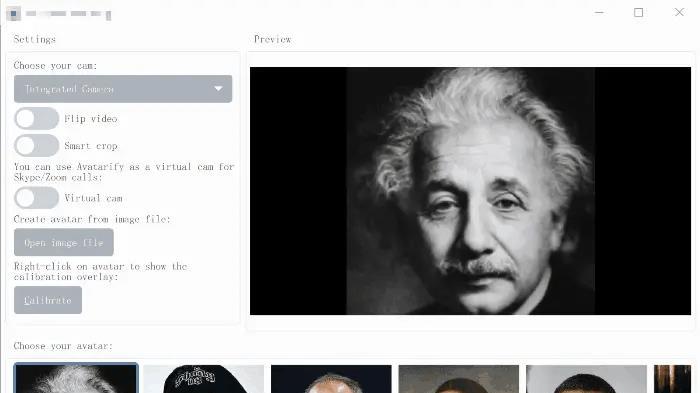Close the application window
Image resolution: width=700 pixels, height=393 pixels.
point(679,13)
